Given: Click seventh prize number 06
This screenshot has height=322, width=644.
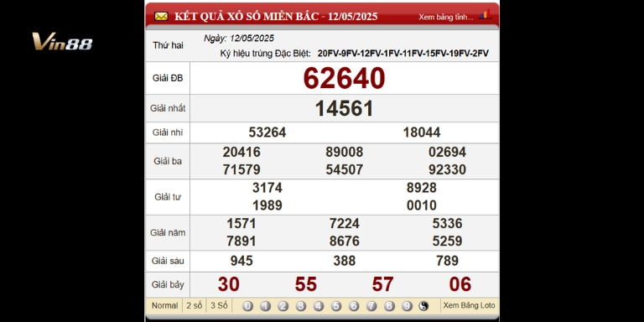Looking at the screenshot, I should click(x=460, y=284).
